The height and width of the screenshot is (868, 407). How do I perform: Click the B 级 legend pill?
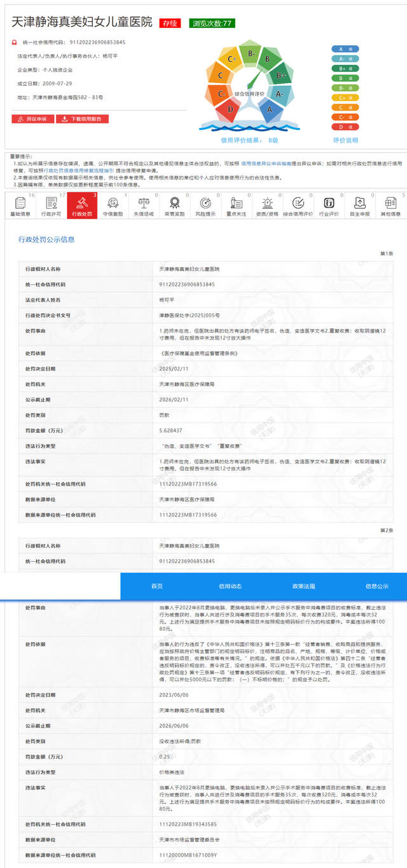pos(345,78)
